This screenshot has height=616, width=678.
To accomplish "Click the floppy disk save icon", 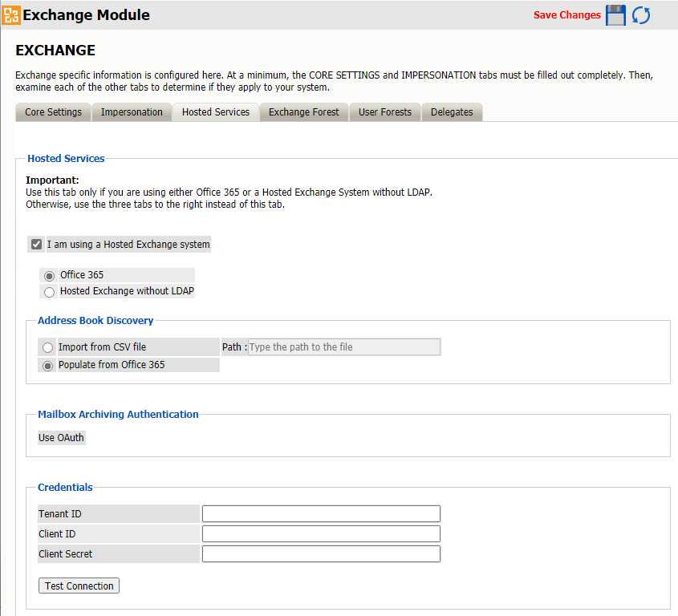I will (615, 15).
